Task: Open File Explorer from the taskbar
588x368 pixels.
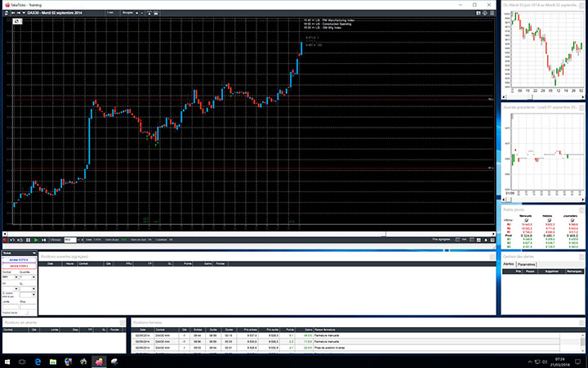Action: pyautogui.click(x=53, y=361)
